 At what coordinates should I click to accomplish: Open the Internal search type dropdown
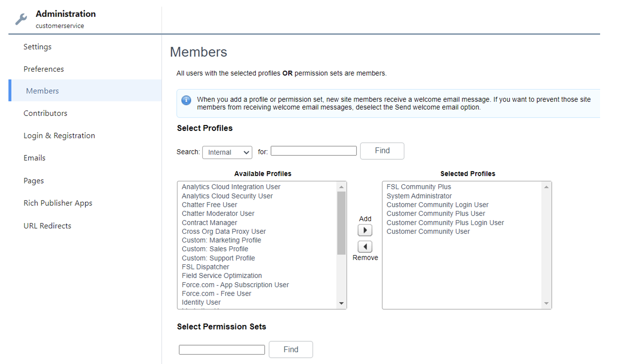pos(227,152)
